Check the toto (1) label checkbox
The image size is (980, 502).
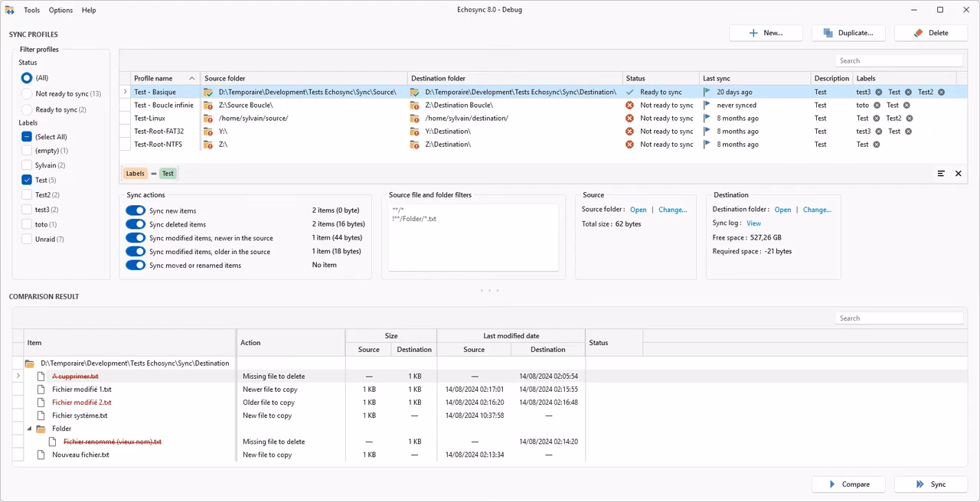coord(27,224)
